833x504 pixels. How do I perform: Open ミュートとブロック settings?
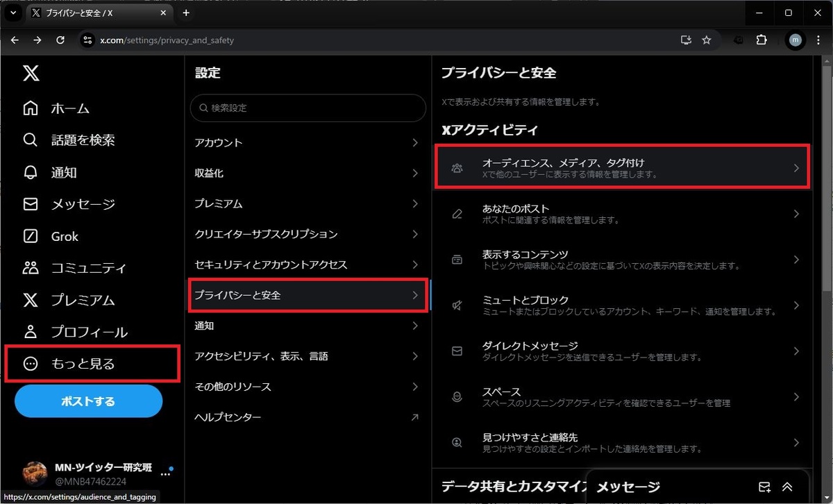[622, 305]
